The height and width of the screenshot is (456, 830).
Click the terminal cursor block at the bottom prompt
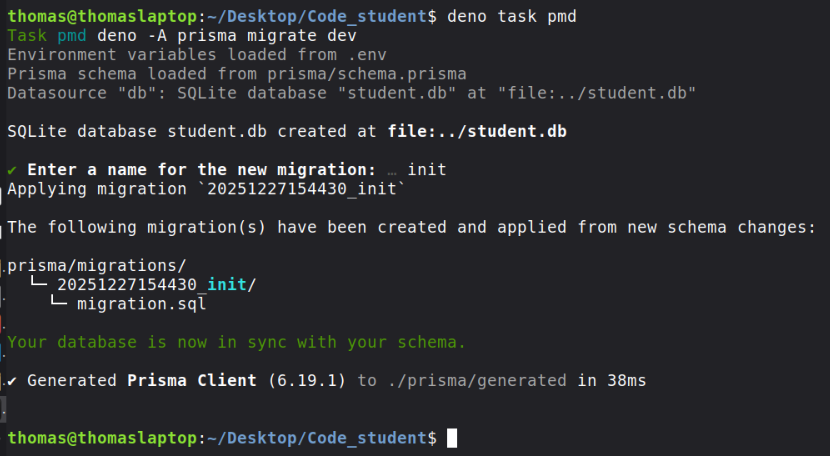coord(452,438)
